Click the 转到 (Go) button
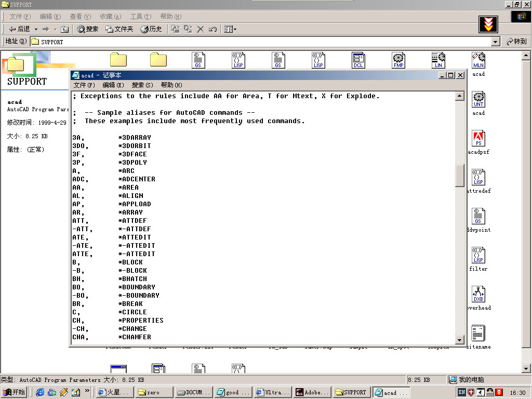532x399 pixels. pos(516,42)
